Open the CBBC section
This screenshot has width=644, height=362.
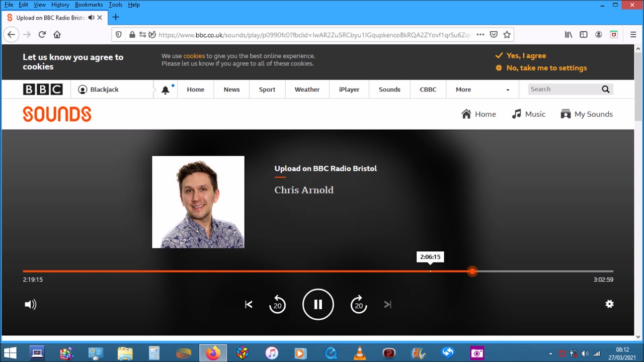click(428, 89)
